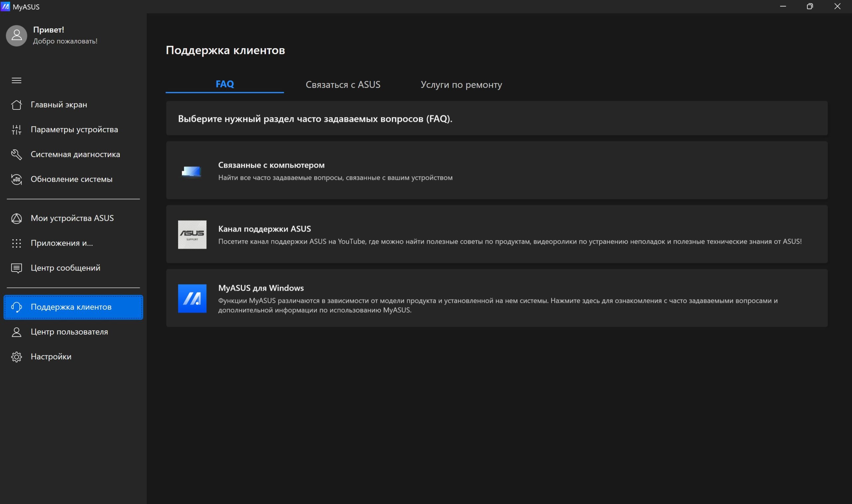Image resolution: width=852 pixels, height=504 pixels.
Task: Open the MyASUS для Windows FAQ heading
Action: point(261,288)
